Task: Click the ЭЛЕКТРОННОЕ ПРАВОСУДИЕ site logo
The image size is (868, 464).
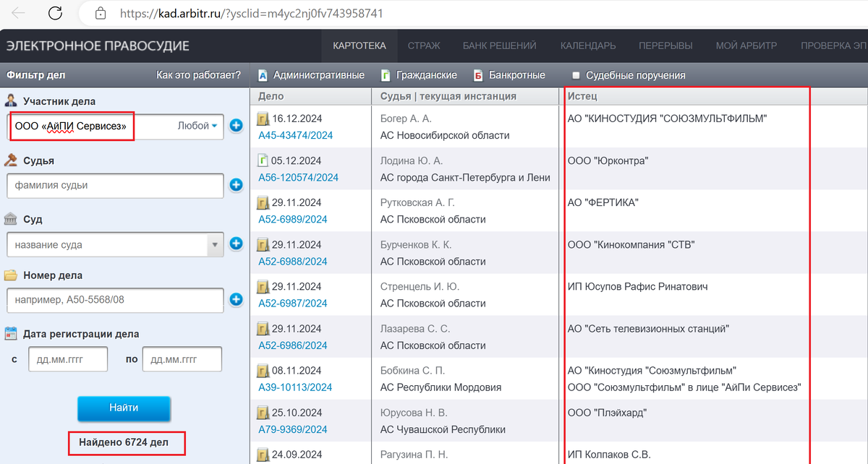Action: click(x=98, y=46)
